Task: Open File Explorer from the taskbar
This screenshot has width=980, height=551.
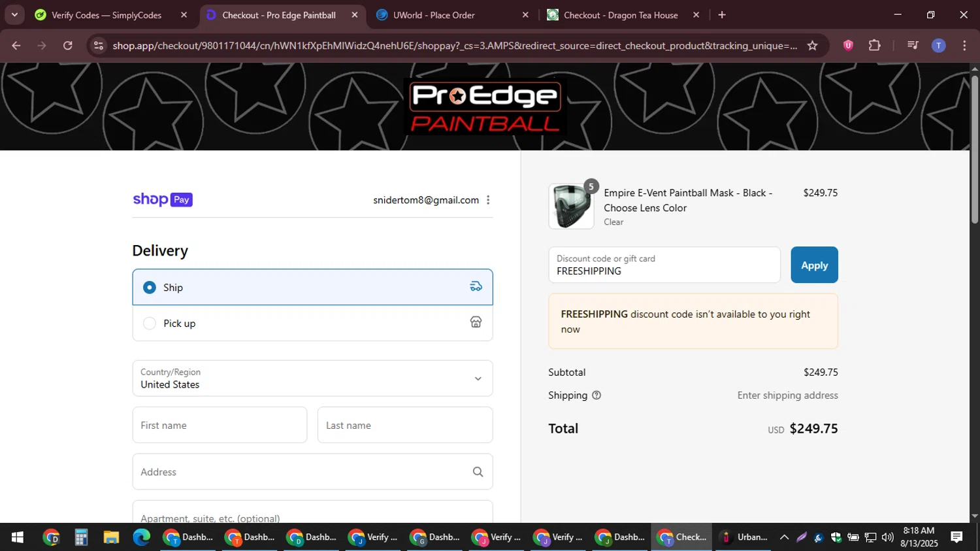Action: [111, 537]
